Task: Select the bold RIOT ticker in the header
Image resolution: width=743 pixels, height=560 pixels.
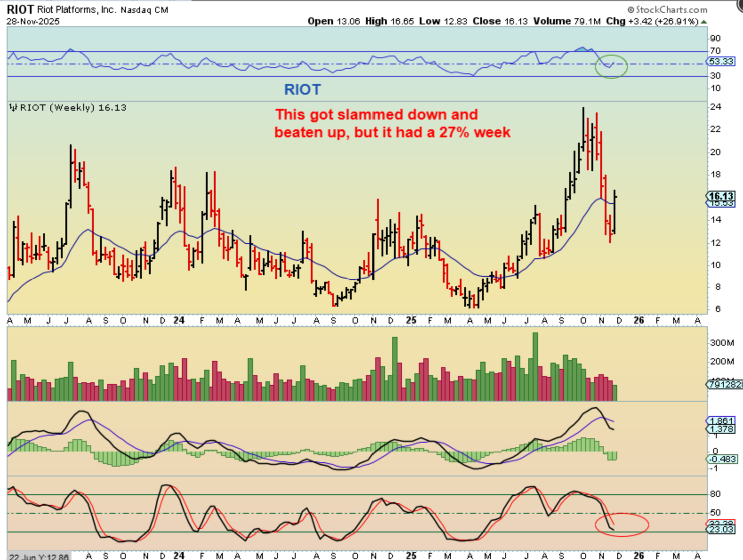Action: pos(20,10)
